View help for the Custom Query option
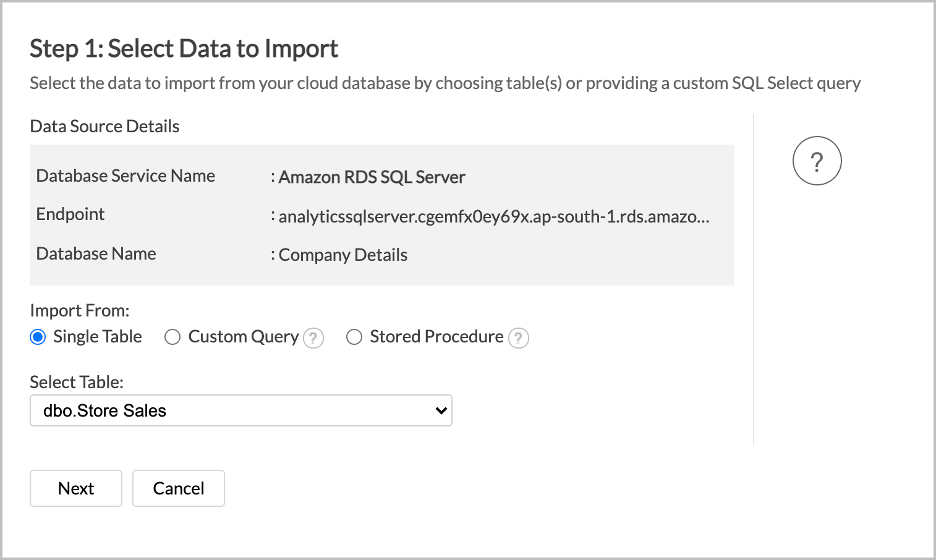The image size is (936, 560). 313,337
